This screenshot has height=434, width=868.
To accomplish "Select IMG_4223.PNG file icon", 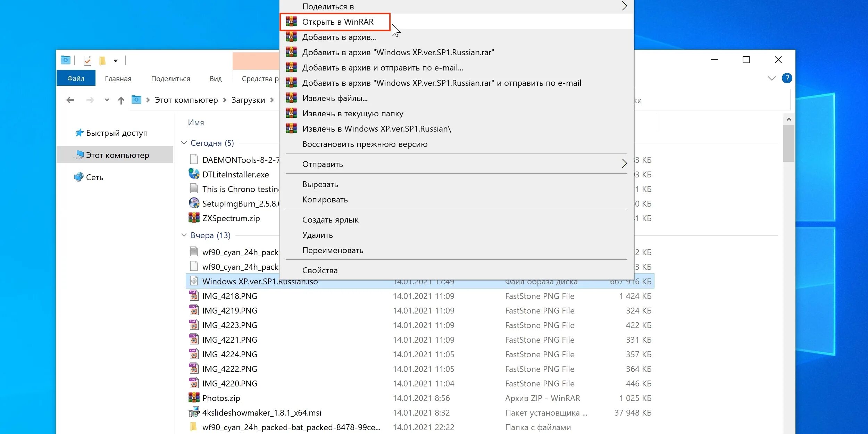I will (194, 325).
